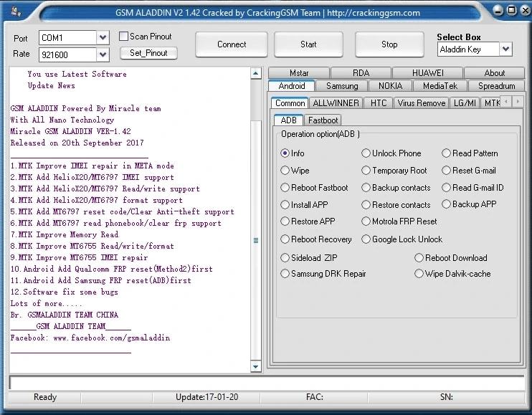Open the Rate 921600 dropdown
Screen dimensions: 532x415
click(103, 54)
